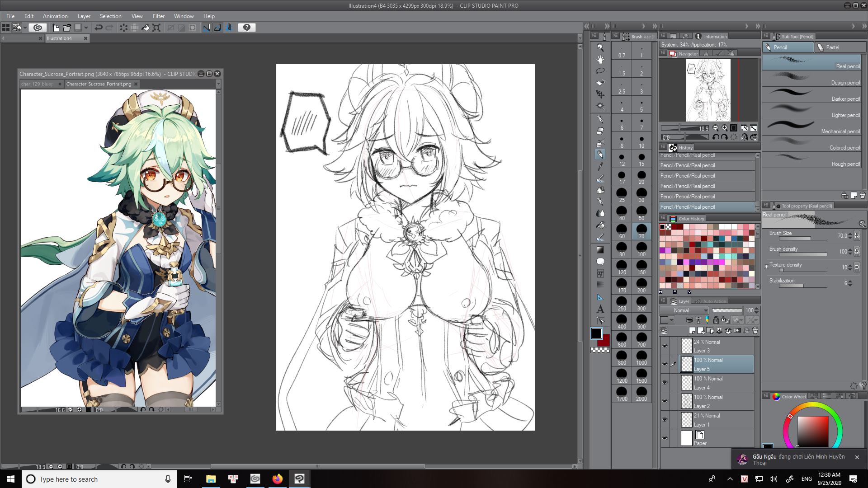Open the layer blending mode Normal dropdown
868x488 pixels.
[684, 310]
